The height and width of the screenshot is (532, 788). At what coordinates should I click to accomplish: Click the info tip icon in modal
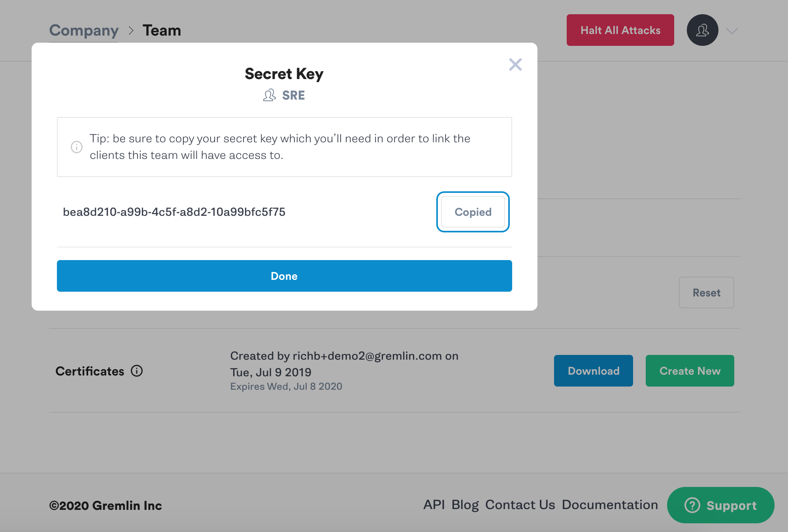77,146
